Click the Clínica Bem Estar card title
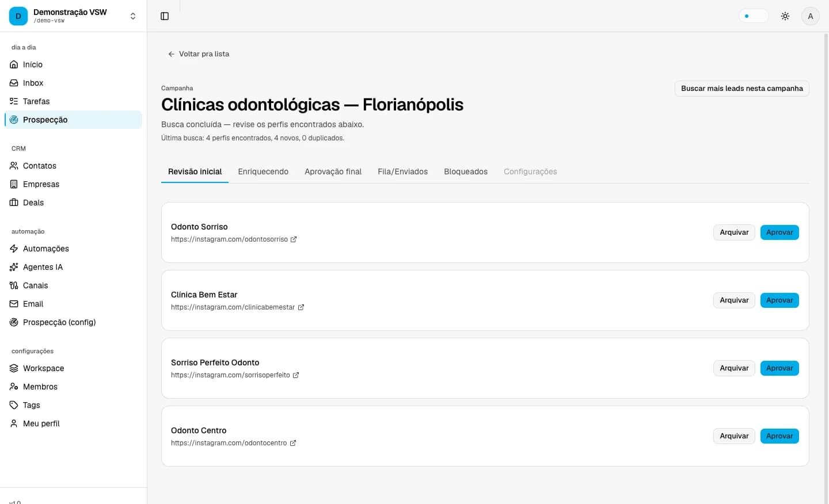Screen dimensions: 829x504 [x=204, y=295]
